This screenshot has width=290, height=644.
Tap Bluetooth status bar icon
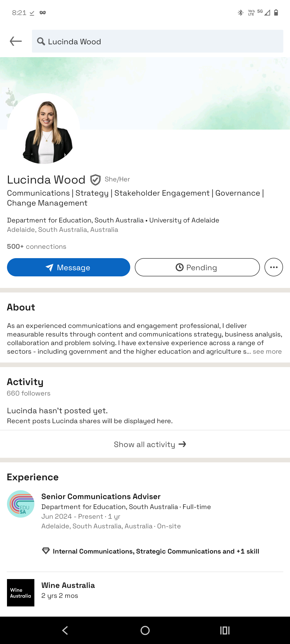click(241, 13)
